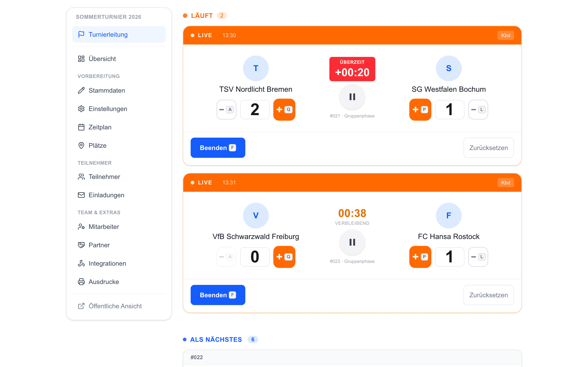
Task: Pause the TSV Nordlicht Bremen match timer
Action: pyautogui.click(x=352, y=97)
